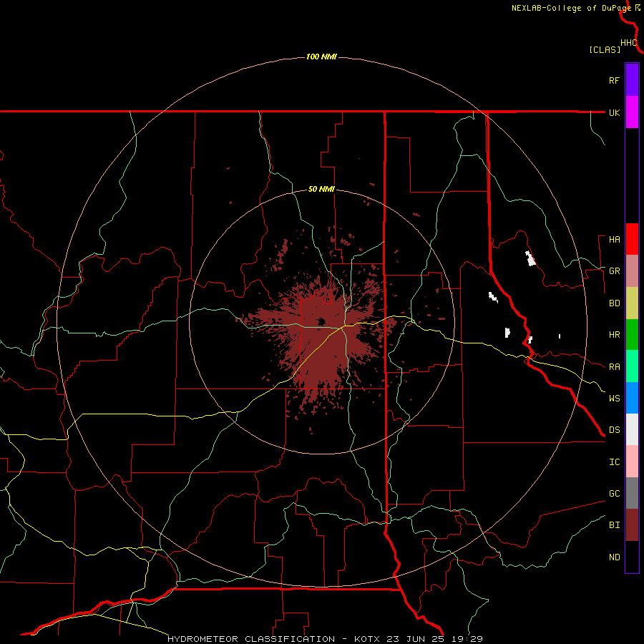The image size is (644, 644).
Task: Click the magenta UK color swatch
Action: [632, 112]
